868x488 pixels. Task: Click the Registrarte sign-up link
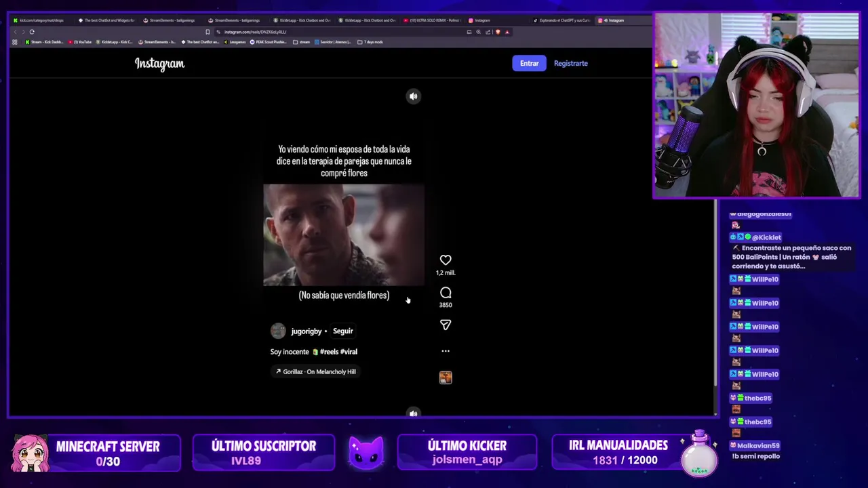pos(571,63)
